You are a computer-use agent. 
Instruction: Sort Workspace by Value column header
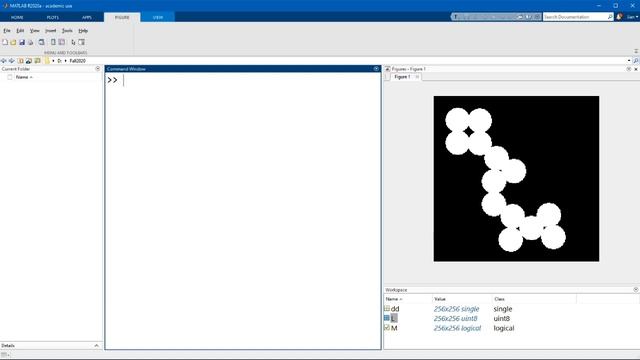coord(462,299)
